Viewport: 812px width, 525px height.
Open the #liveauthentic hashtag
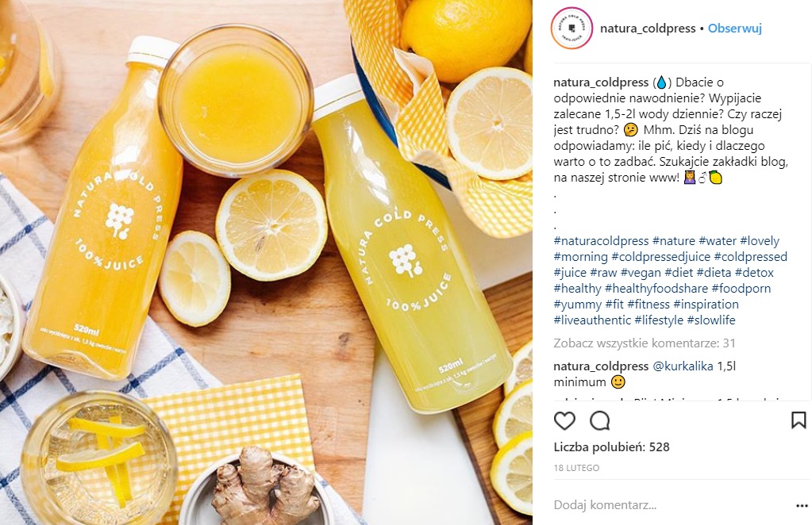tap(592, 320)
